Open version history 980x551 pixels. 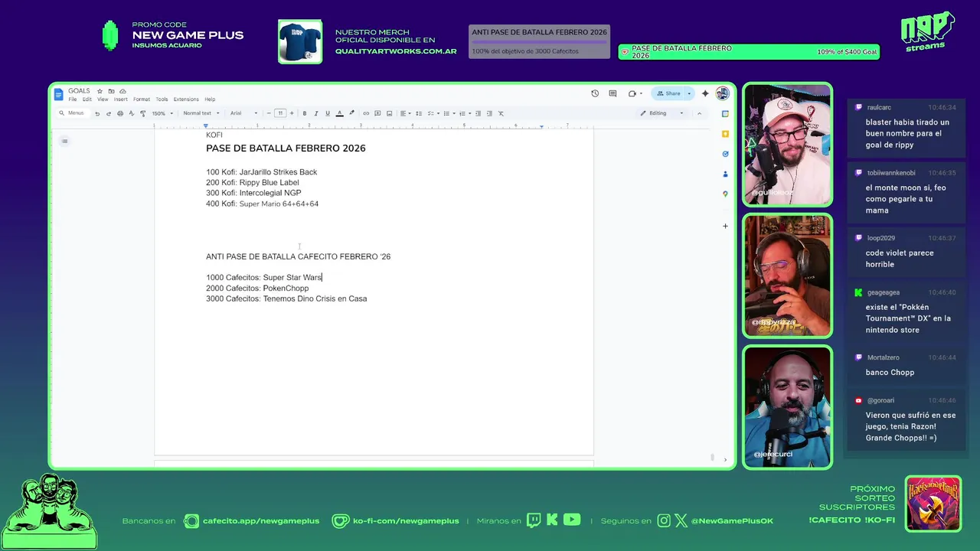(595, 93)
